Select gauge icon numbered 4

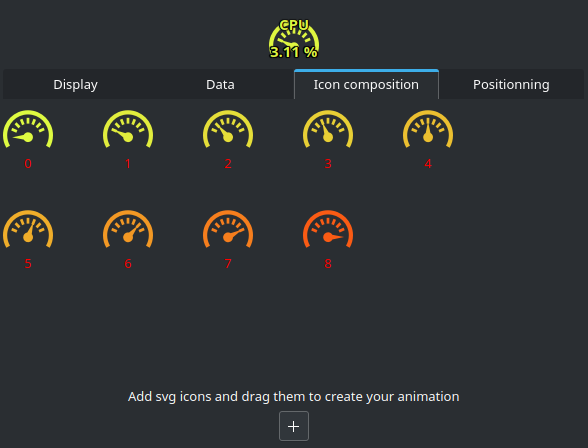tap(428, 129)
